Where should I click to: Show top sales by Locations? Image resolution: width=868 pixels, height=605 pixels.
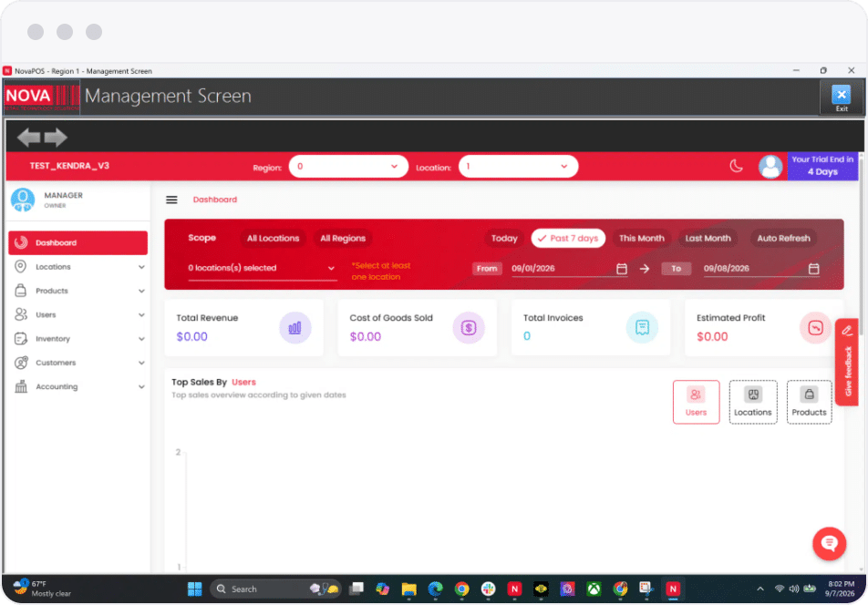(x=753, y=402)
